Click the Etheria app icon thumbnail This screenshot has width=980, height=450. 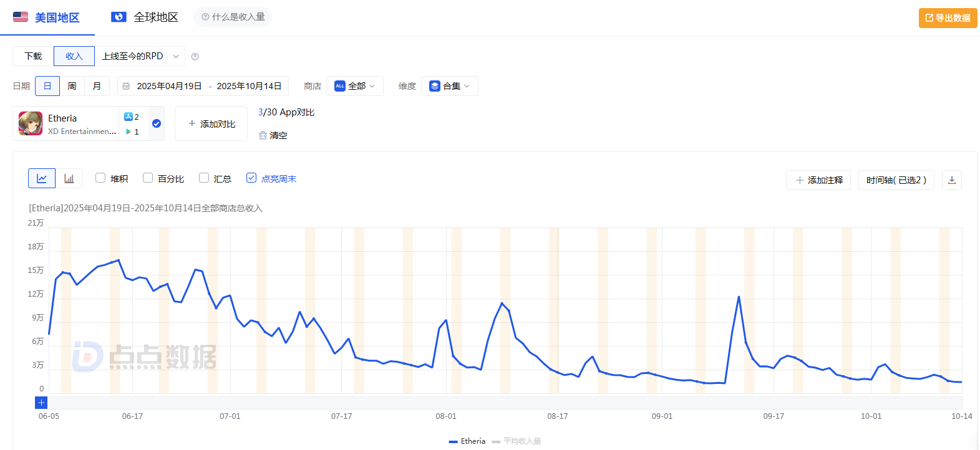click(x=31, y=123)
